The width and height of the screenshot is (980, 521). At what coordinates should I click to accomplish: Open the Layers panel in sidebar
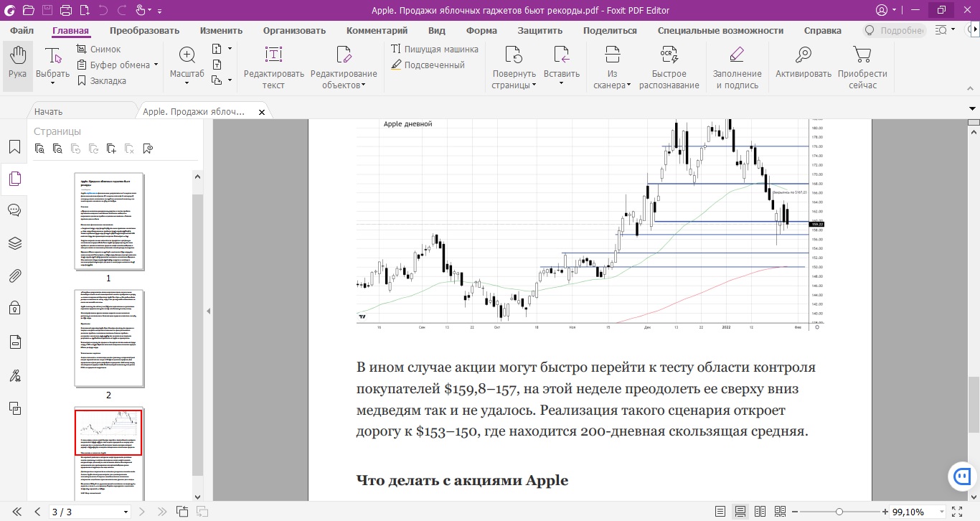(14, 243)
